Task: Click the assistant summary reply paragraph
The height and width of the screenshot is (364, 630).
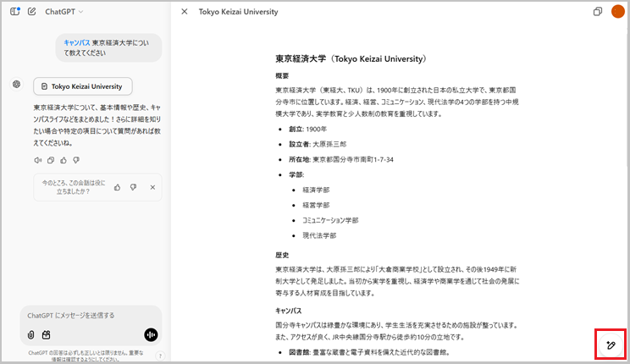Action: point(97,125)
